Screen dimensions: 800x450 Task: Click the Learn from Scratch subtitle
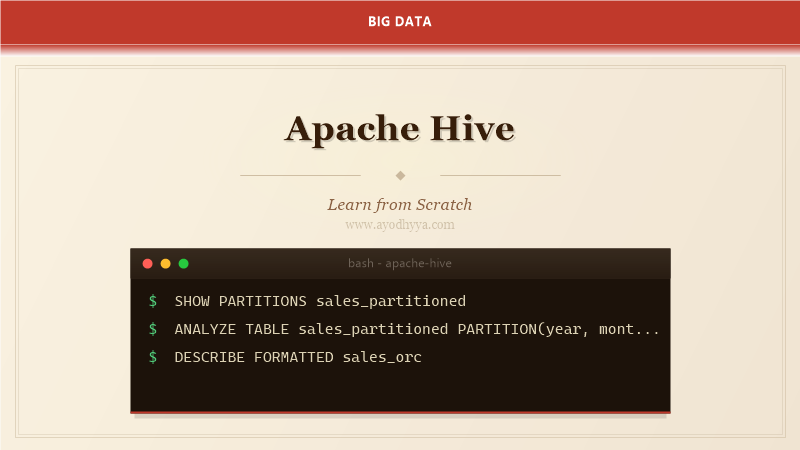[x=400, y=205]
